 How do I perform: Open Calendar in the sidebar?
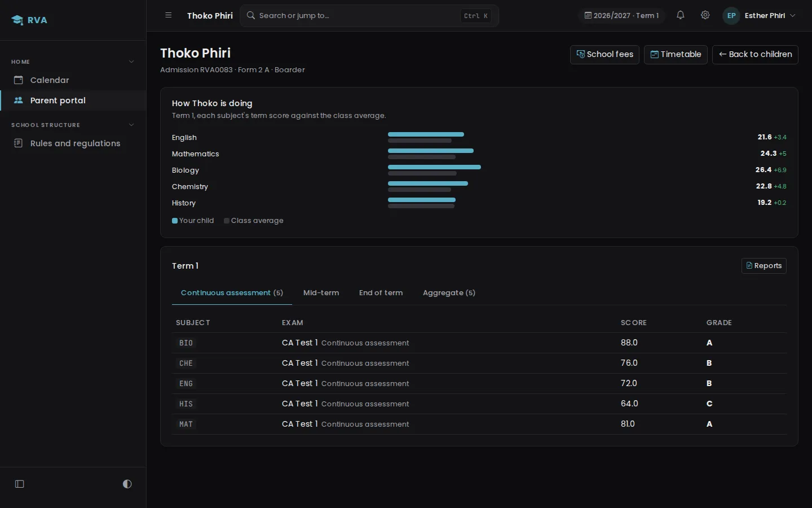pos(73,80)
